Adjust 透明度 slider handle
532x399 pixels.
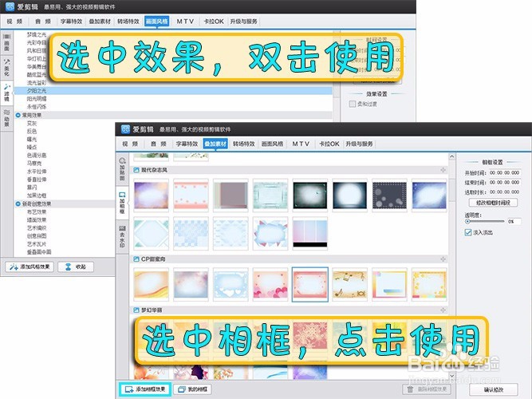pos(467,221)
